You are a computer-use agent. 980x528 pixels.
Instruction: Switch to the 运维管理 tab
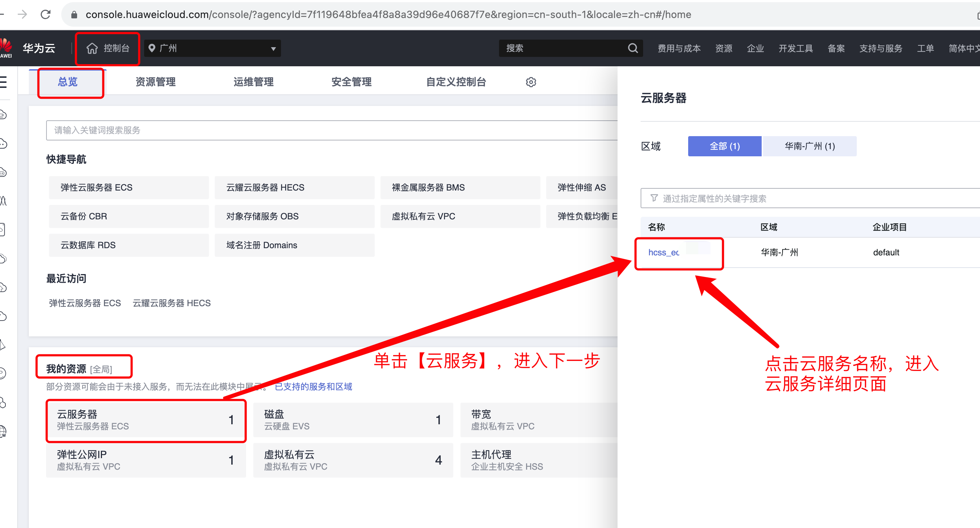[253, 82]
